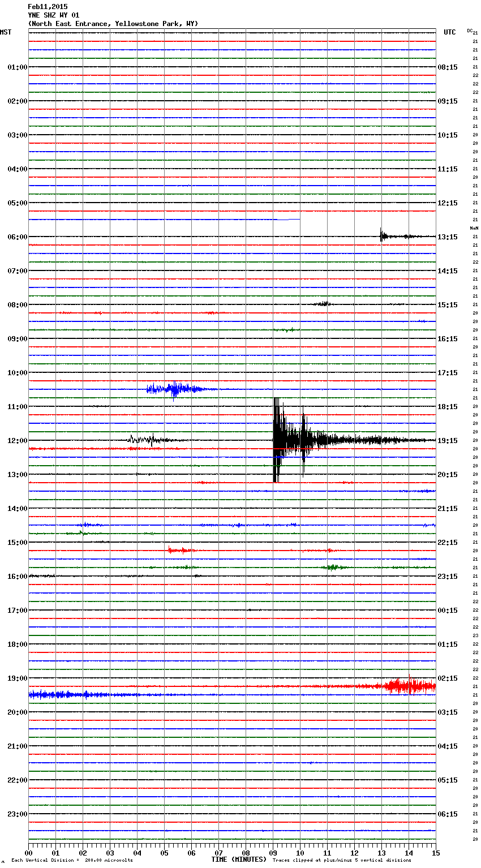Select the 21:00 MST time label
This screenshot has width=481, height=868.
[x=18, y=746]
